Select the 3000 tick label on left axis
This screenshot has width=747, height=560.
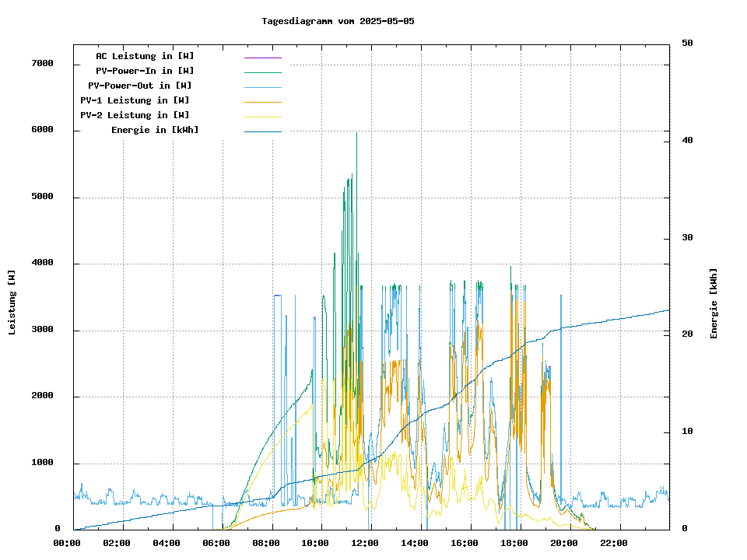(42, 330)
